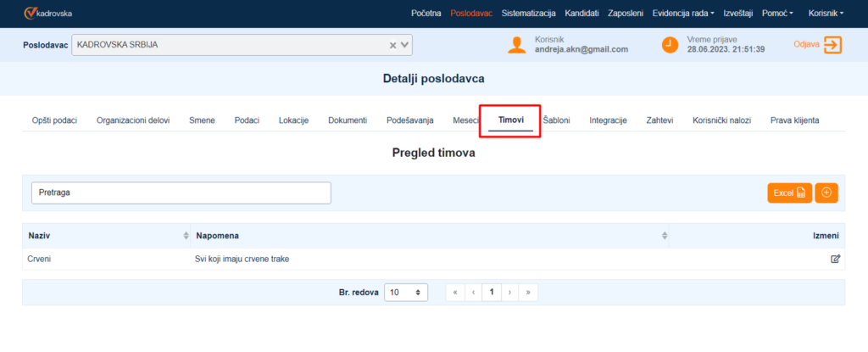Export teams with the Excel button

tap(789, 193)
